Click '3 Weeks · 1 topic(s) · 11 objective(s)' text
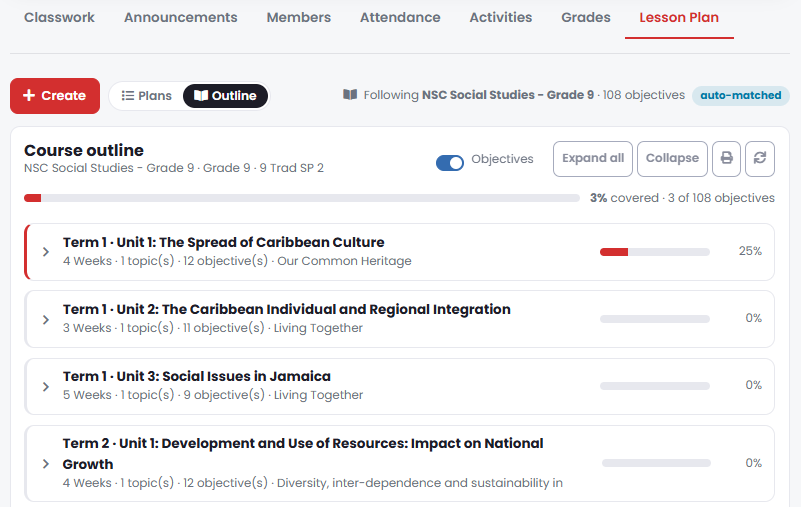The image size is (801, 507). (163, 328)
